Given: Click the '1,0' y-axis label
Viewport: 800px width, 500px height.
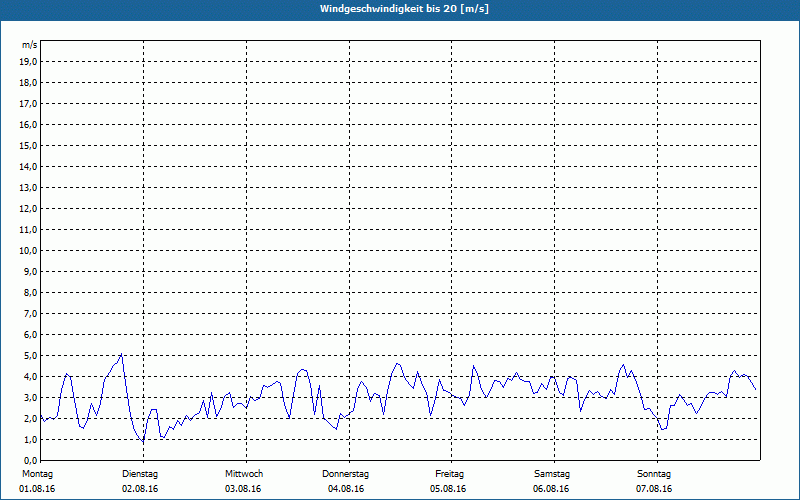Looking at the screenshot, I should [x=30, y=440].
